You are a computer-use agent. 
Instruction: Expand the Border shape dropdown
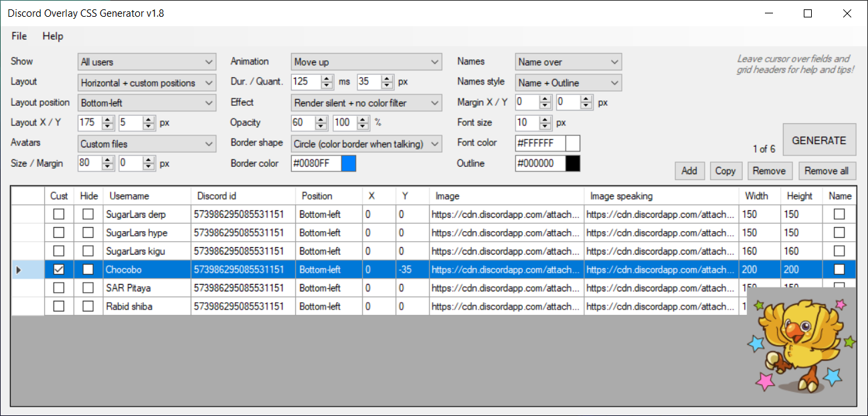click(x=367, y=144)
